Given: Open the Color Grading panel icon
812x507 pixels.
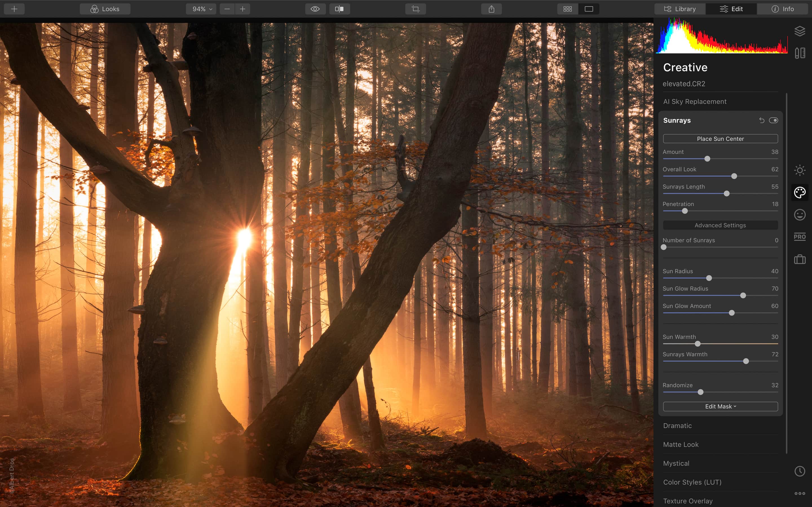Looking at the screenshot, I should tap(799, 192).
